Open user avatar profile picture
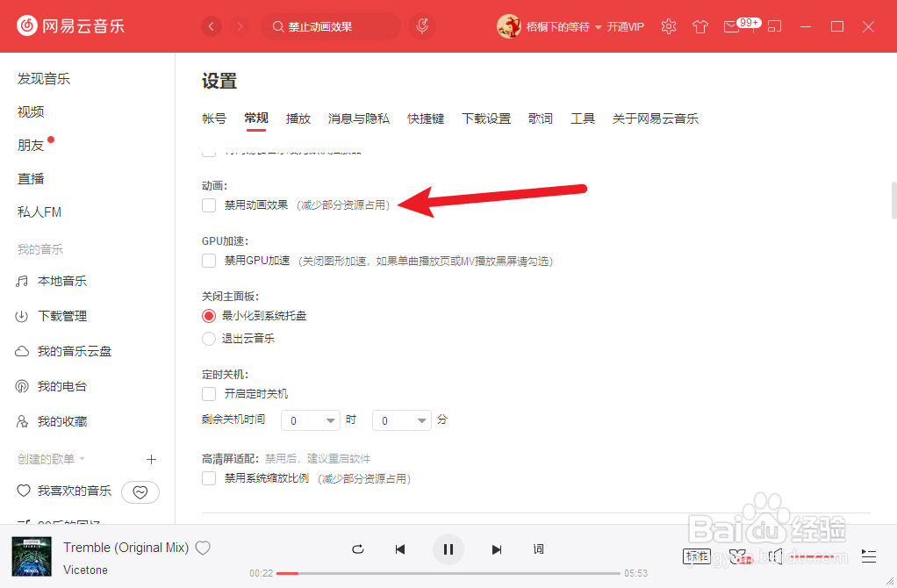897x588 pixels. pos(508,26)
